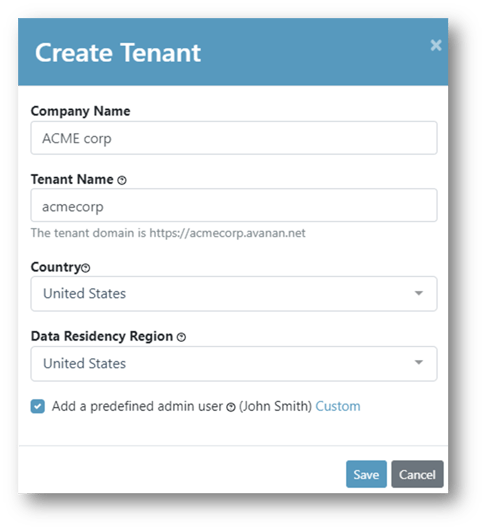This screenshot has height=530, width=485.
Task: Open the Data Residency Region dropdown field
Action: 234,363
